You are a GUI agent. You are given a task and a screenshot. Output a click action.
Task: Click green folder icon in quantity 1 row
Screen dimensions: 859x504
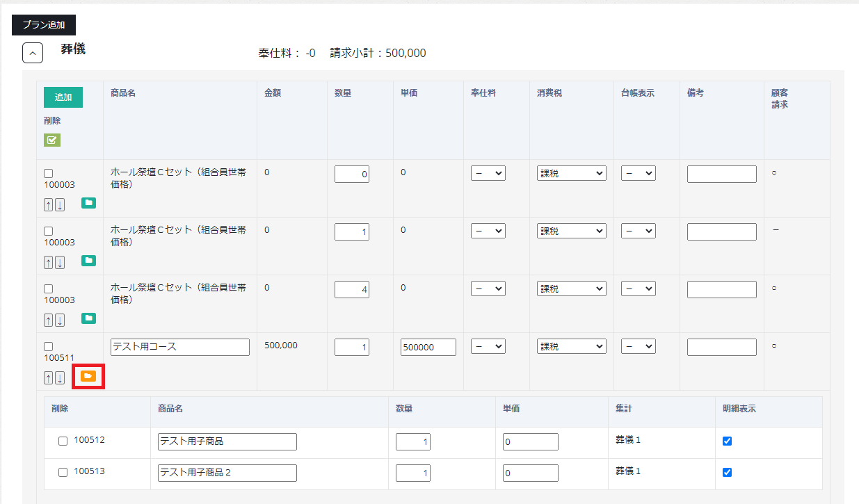pos(88,261)
